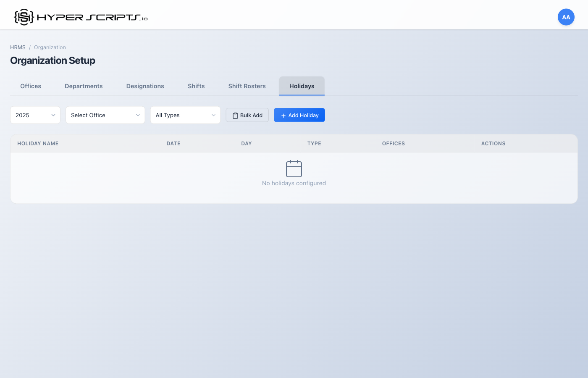
Task: Click the clipboard icon on Bulk Add
Action: (x=236, y=115)
